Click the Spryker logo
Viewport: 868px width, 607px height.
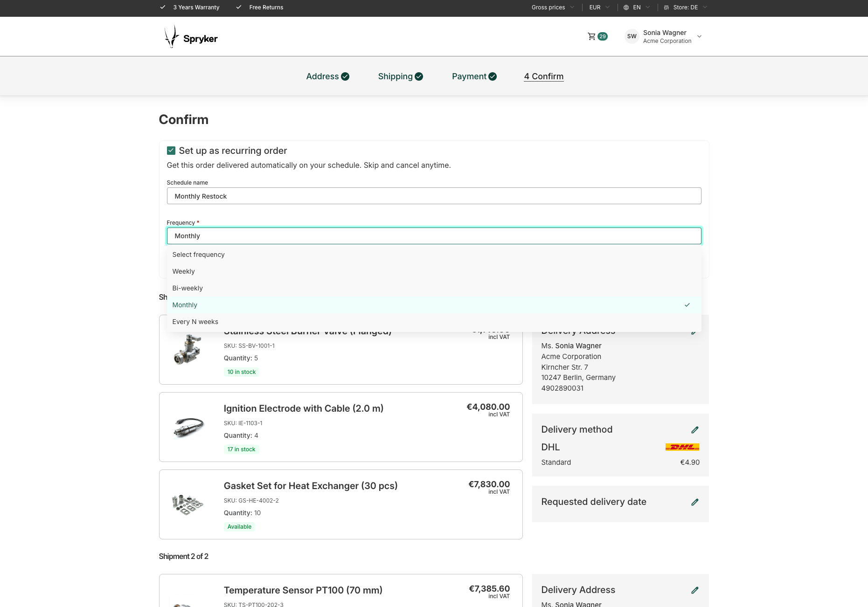click(191, 37)
